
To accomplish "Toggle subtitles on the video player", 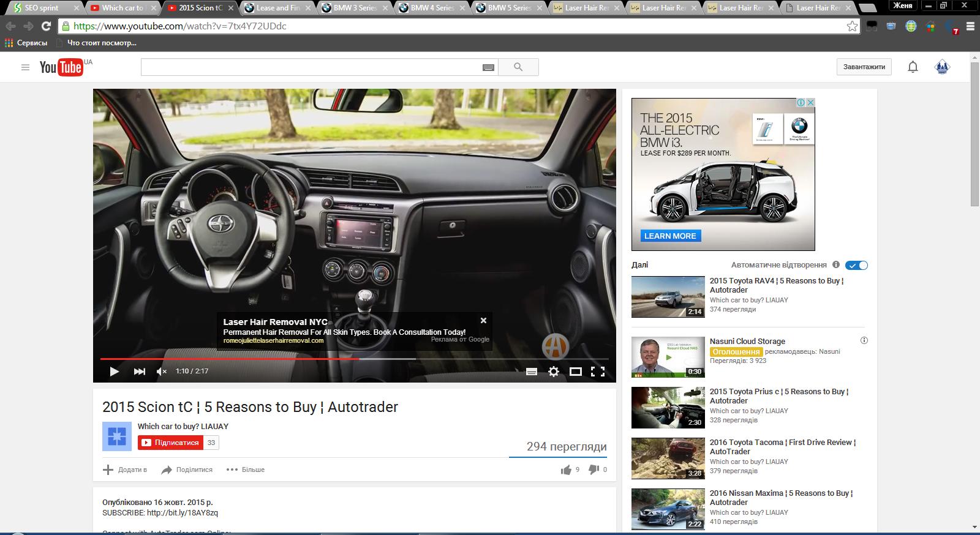I will pyautogui.click(x=532, y=371).
